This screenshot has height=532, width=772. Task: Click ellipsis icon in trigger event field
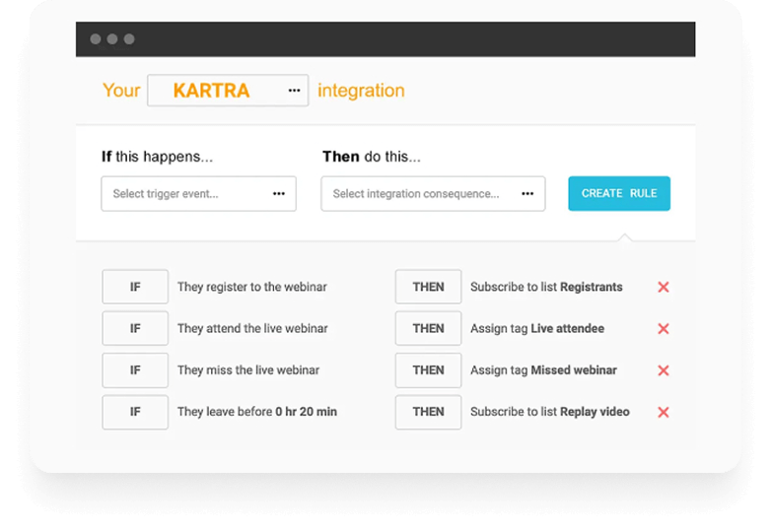point(279,194)
